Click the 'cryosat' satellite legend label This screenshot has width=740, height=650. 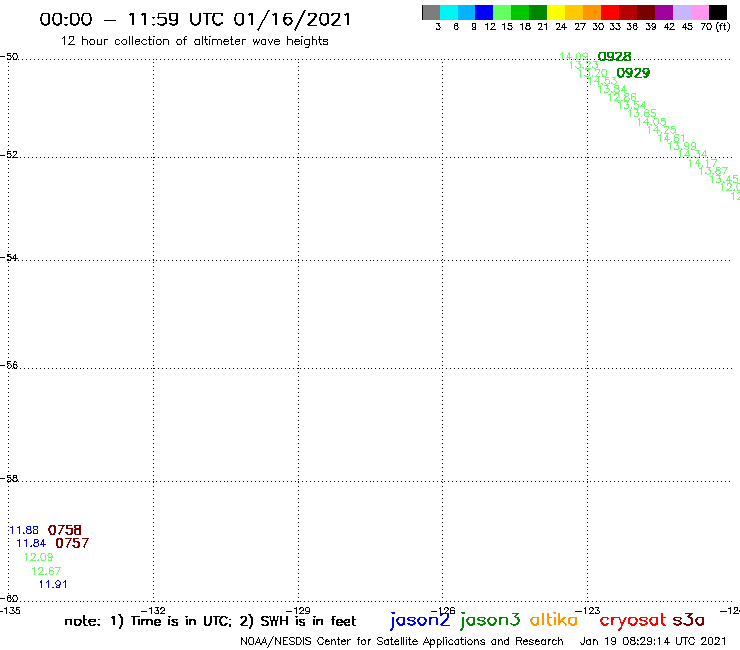(x=633, y=620)
